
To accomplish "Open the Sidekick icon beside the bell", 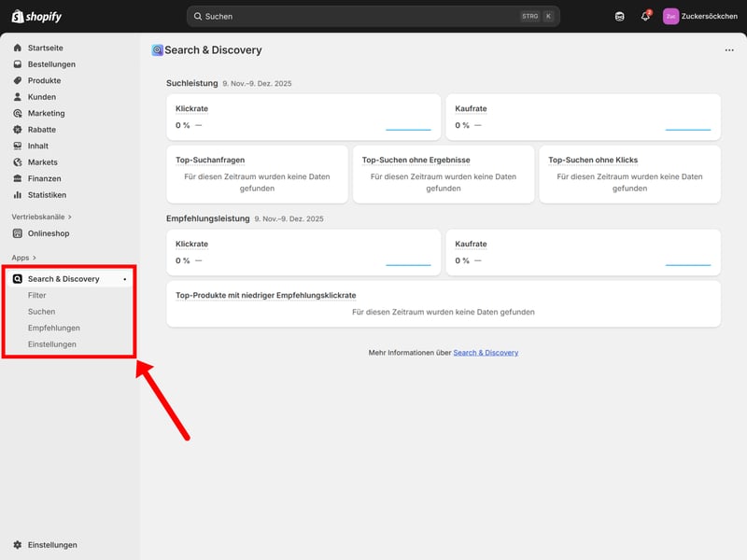I will point(620,16).
